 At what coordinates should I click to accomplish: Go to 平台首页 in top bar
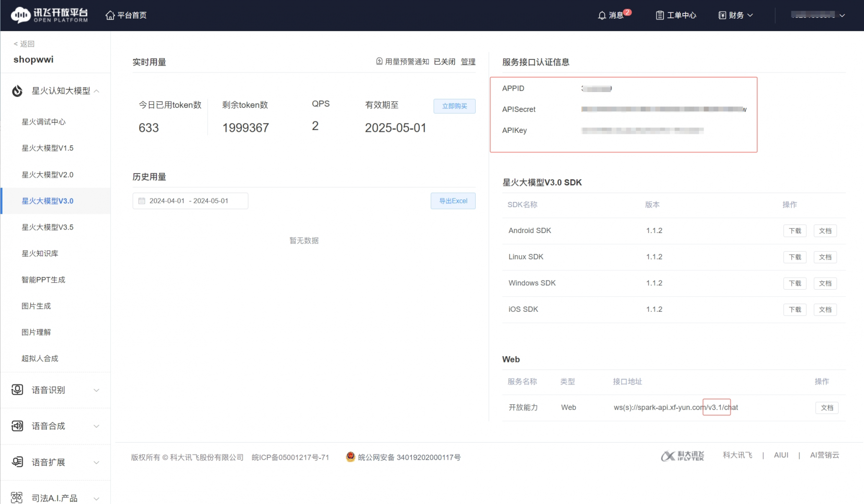(132, 15)
